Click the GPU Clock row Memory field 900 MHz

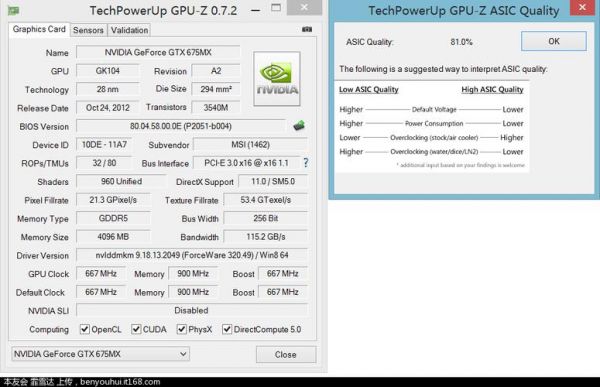193,273
